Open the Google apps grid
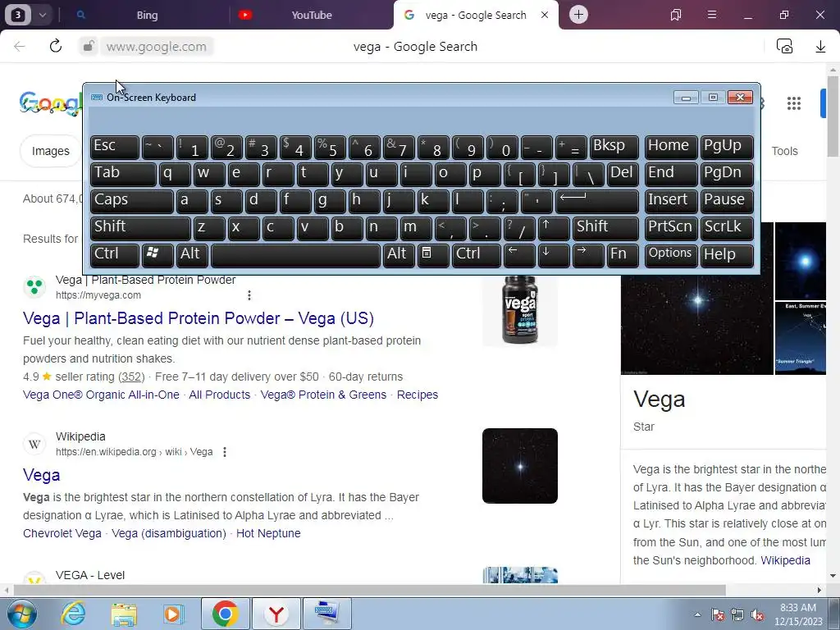This screenshot has width=840, height=630. 794,103
